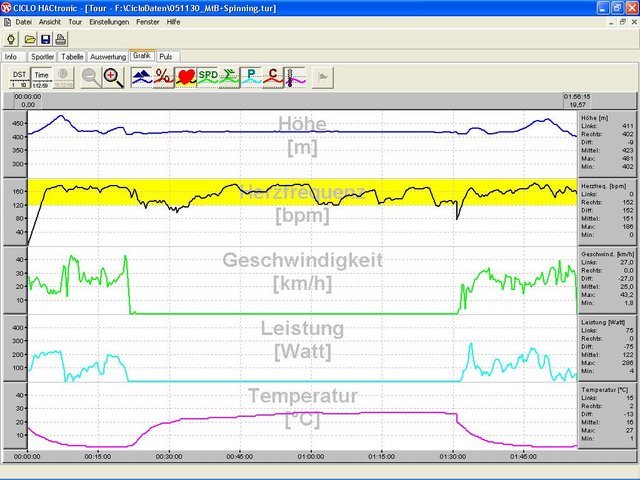The height and width of the screenshot is (480, 640).
Task: Click inside the purple temperature graph
Action: (x=302, y=416)
